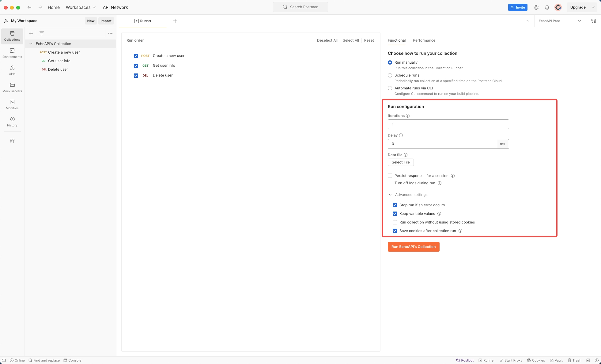Uncheck Keep variable values

click(395, 214)
